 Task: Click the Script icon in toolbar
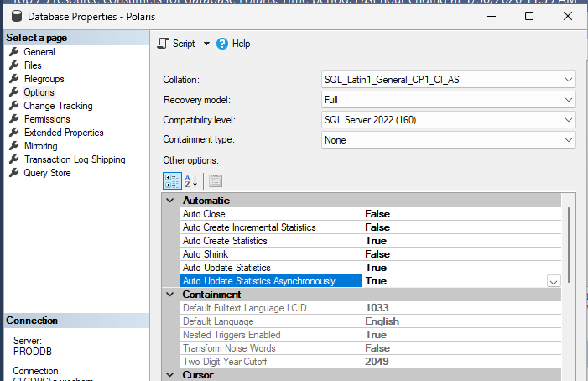[163, 44]
